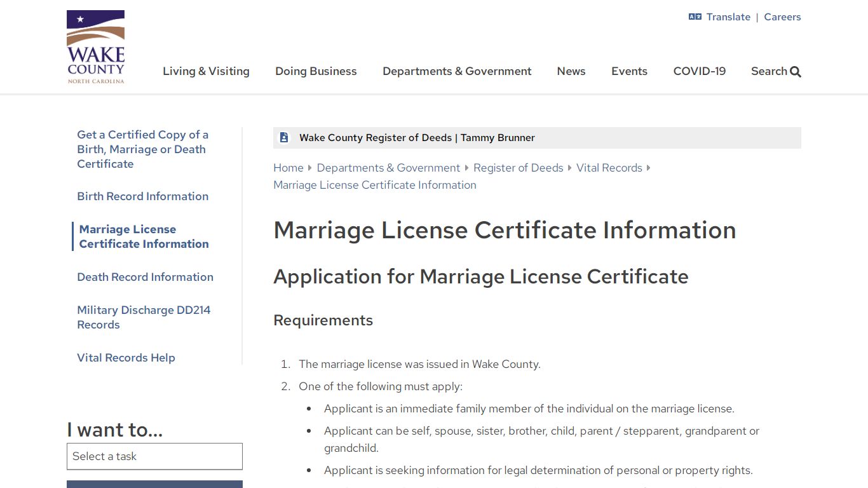Click Wake County Register of Deeds banner text
This screenshot has height=488, width=868.
[417, 138]
